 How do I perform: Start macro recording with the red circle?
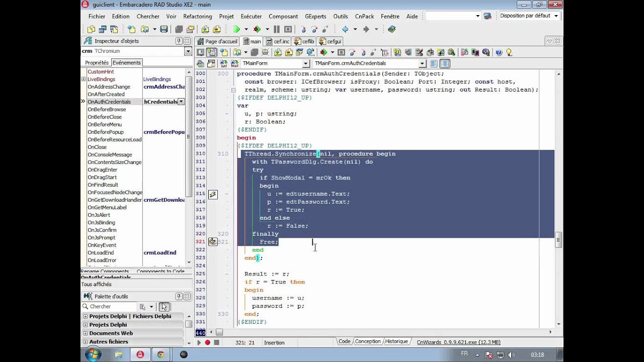(207, 342)
